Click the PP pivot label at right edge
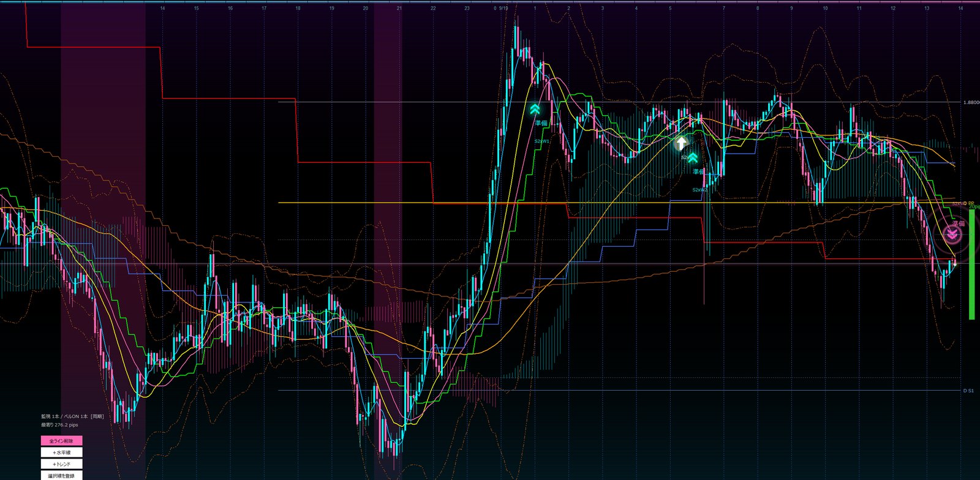This screenshot has width=980, height=480. pos(971,203)
